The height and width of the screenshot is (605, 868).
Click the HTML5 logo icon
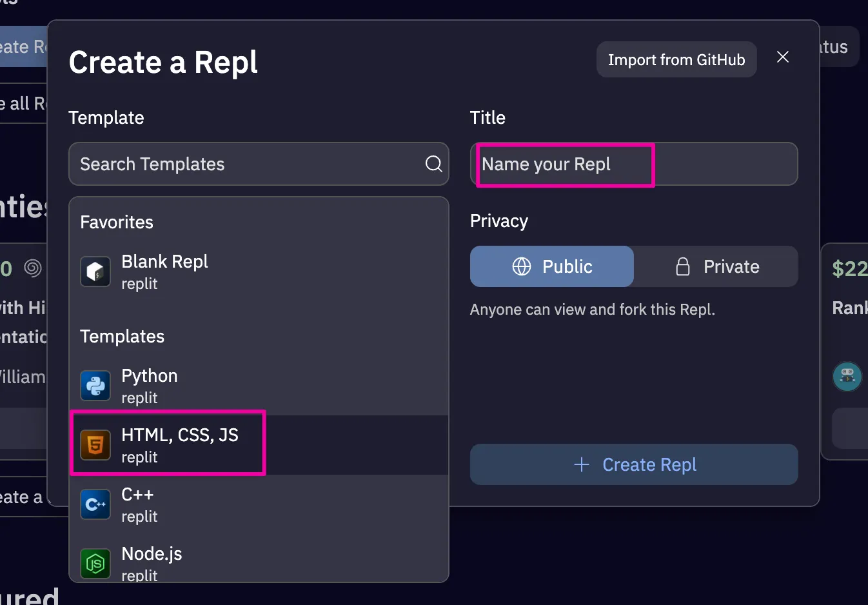[x=95, y=445]
